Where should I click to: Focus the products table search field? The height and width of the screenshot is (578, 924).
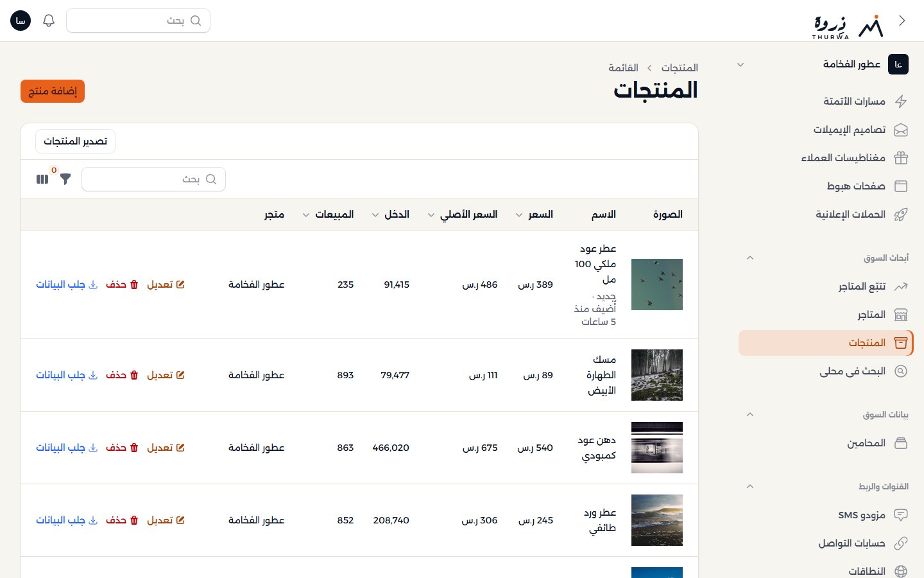point(153,179)
